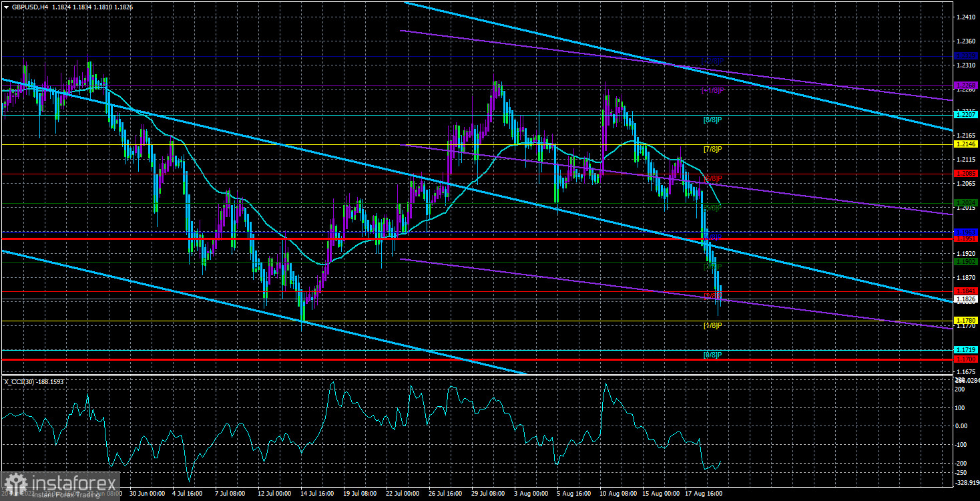Select the [1/8]P Murray level label
Viewport: 980px width, 501px height.
tap(712, 325)
